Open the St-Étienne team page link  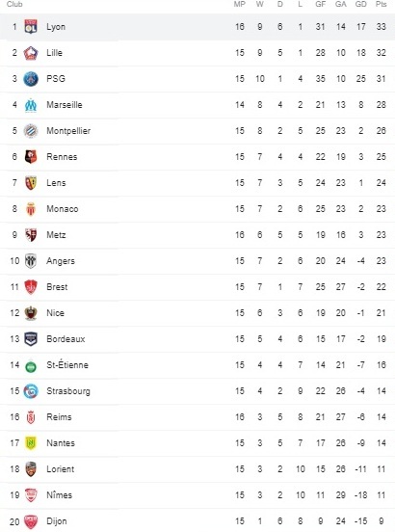(x=67, y=364)
